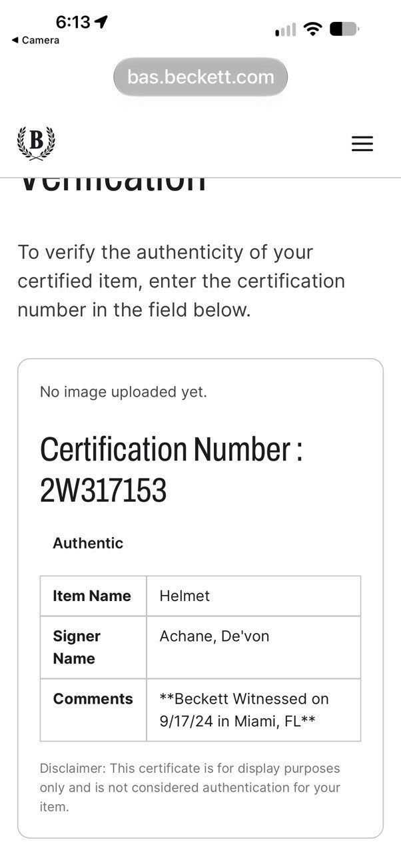Tap the location arrow beside the time
Screen dimensions: 401x868
[x=101, y=22]
